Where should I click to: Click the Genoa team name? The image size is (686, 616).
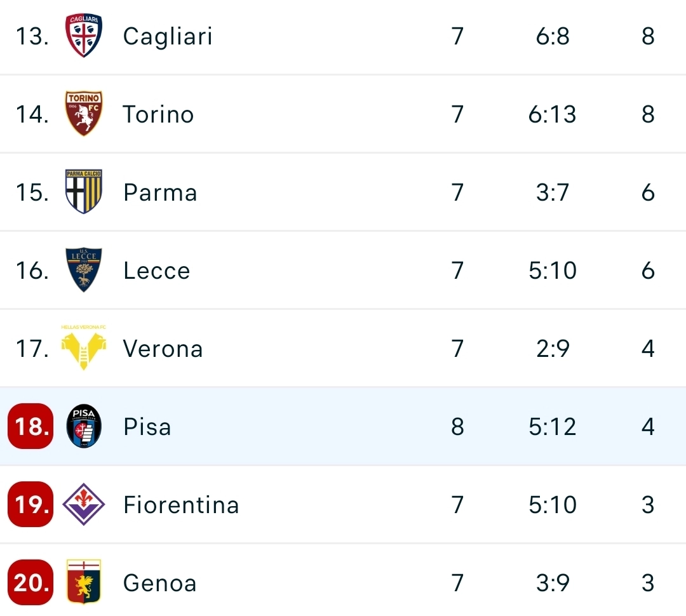[x=159, y=583]
